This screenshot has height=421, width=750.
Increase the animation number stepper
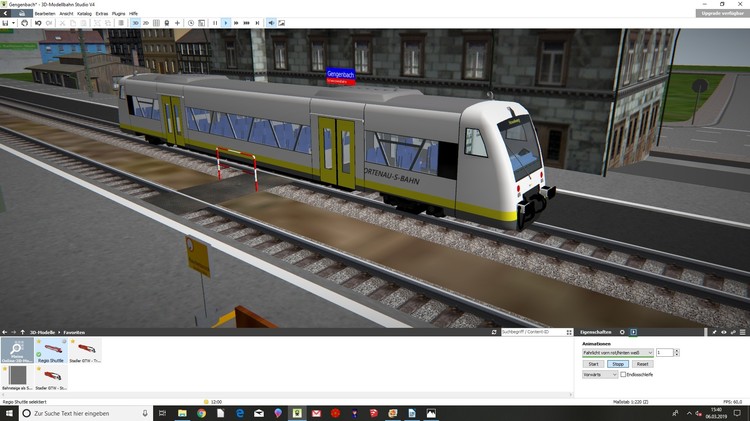click(676, 351)
